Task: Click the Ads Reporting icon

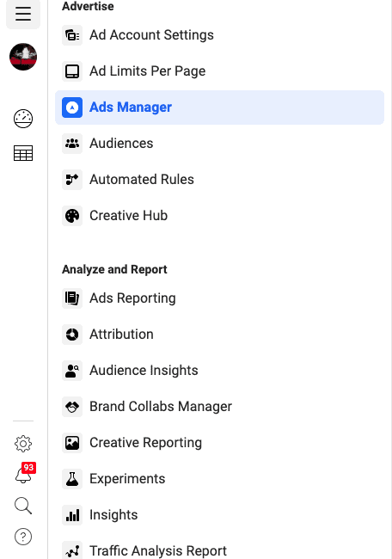Action: click(72, 298)
